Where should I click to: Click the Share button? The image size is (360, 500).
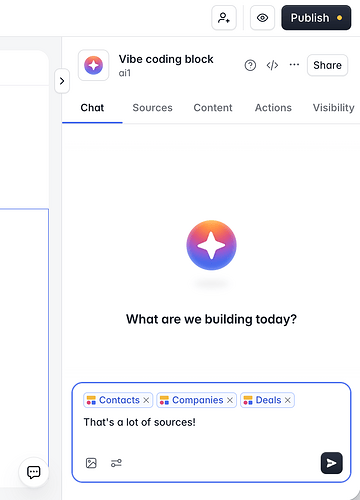tap(327, 65)
